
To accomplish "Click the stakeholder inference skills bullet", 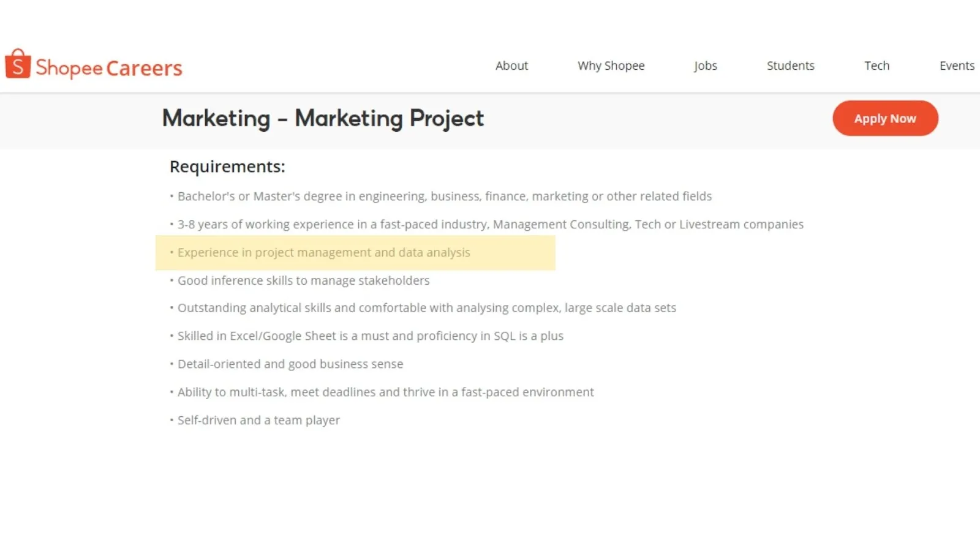I will pyautogui.click(x=304, y=280).
